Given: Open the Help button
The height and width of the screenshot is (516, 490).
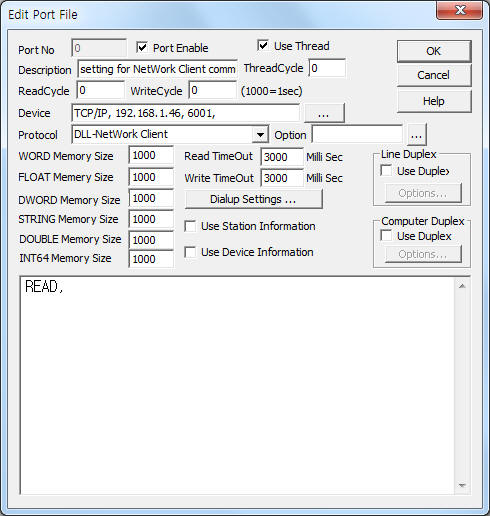Looking at the screenshot, I should point(434,101).
